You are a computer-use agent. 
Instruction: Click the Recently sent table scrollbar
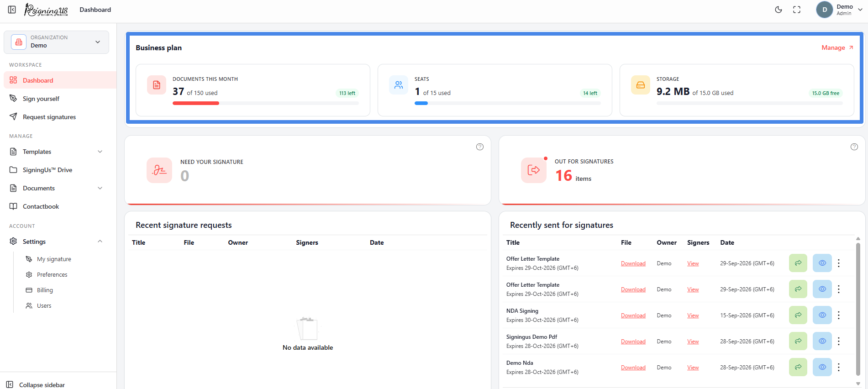[858, 309]
